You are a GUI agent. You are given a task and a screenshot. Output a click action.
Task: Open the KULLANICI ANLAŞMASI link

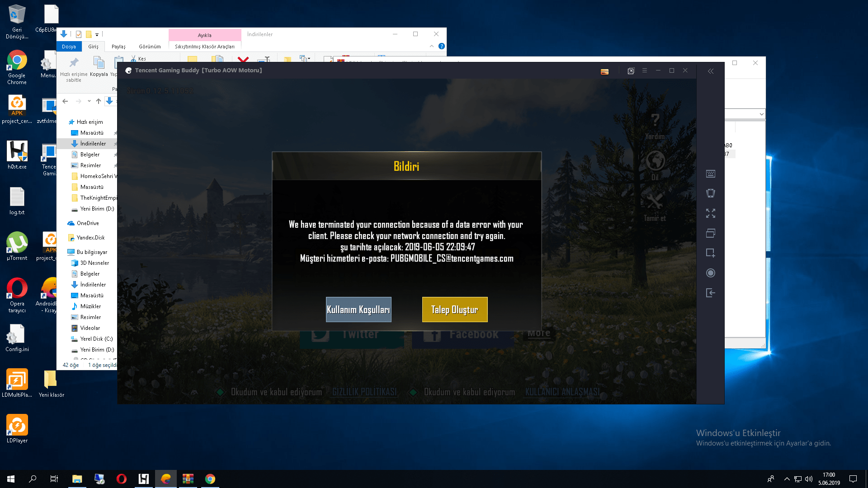(x=562, y=392)
